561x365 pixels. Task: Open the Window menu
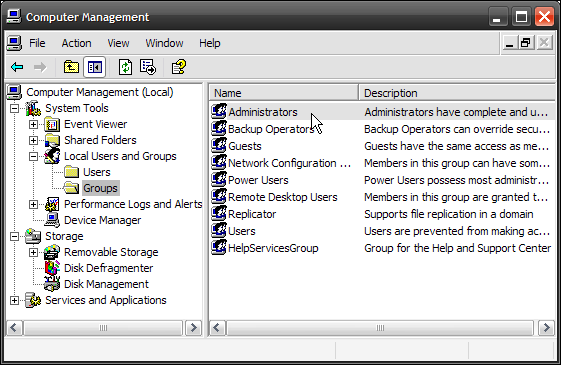point(164,43)
